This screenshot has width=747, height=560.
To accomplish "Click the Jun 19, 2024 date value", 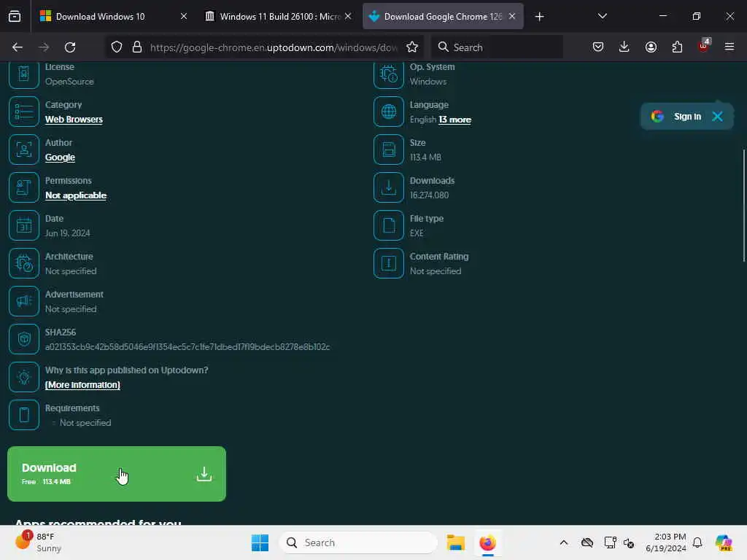I will pos(68,233).
